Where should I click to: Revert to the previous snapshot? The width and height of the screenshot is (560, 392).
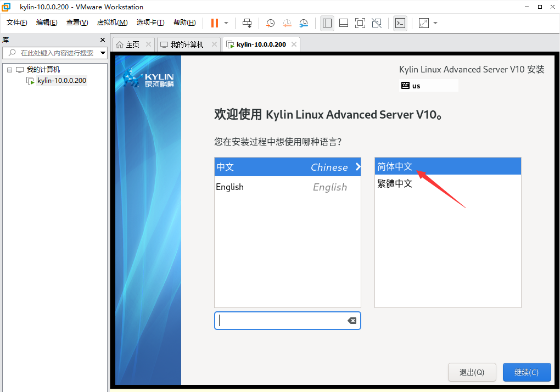click(x=287, y=23)
